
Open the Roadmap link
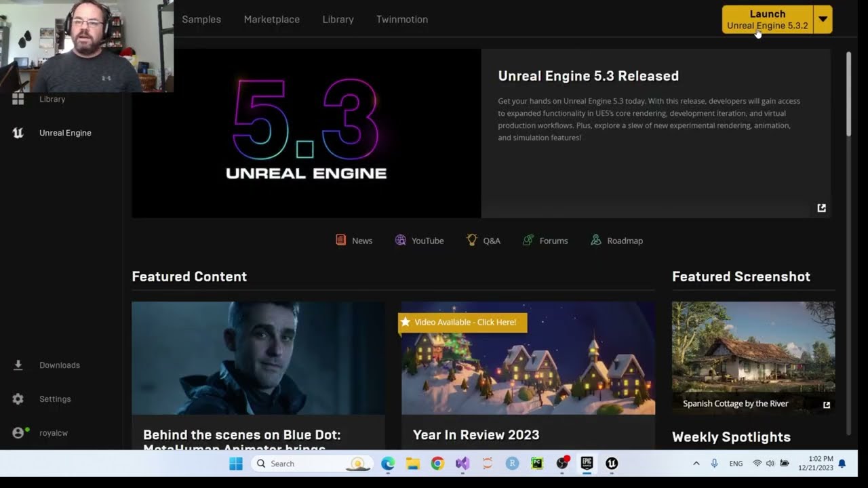coord(625,241)
